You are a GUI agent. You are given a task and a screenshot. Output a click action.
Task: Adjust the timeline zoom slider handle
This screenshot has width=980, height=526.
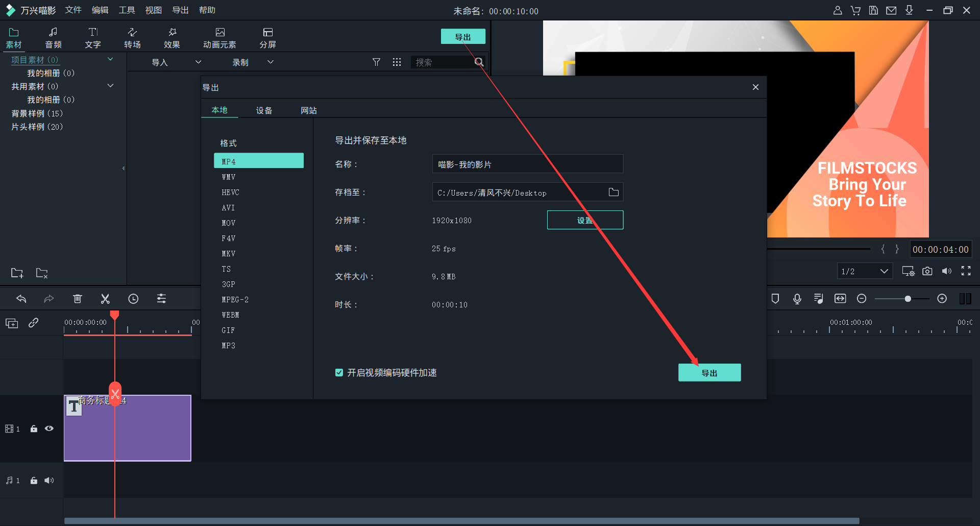point(908,299)
